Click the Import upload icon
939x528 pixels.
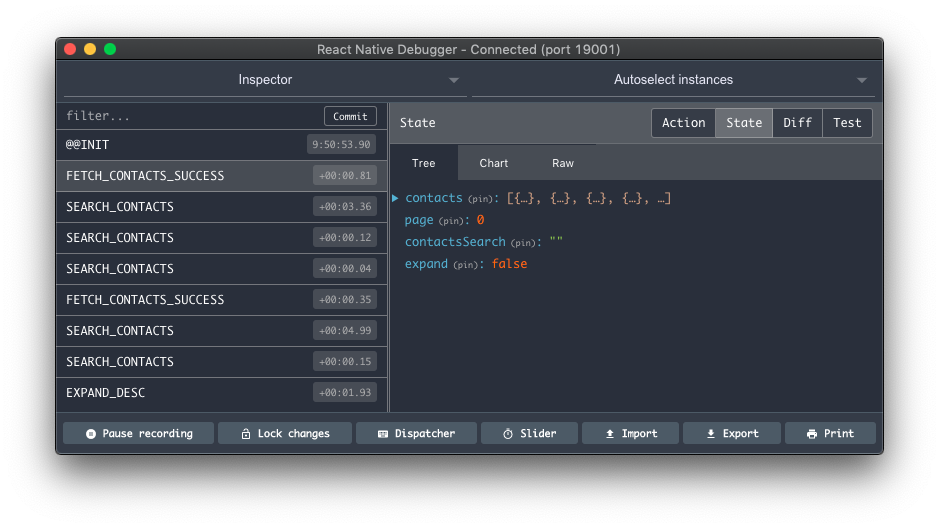[x=609, y=434]
